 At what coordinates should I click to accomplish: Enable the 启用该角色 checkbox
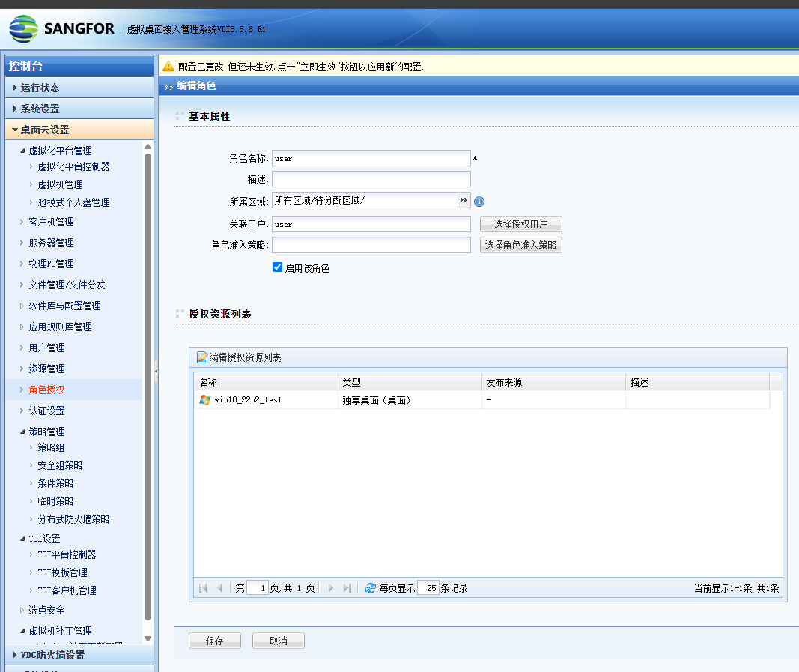coord(277,267)
